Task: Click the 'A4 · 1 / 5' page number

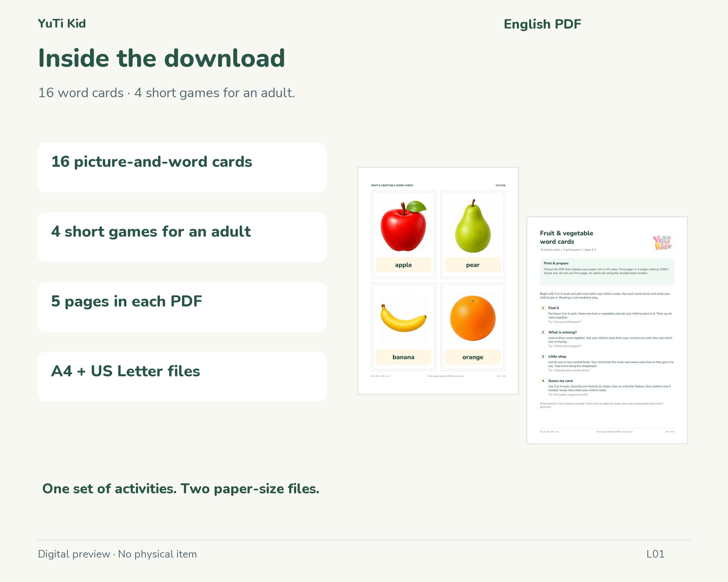Action: pyautogui.click(x=501, y=376)
